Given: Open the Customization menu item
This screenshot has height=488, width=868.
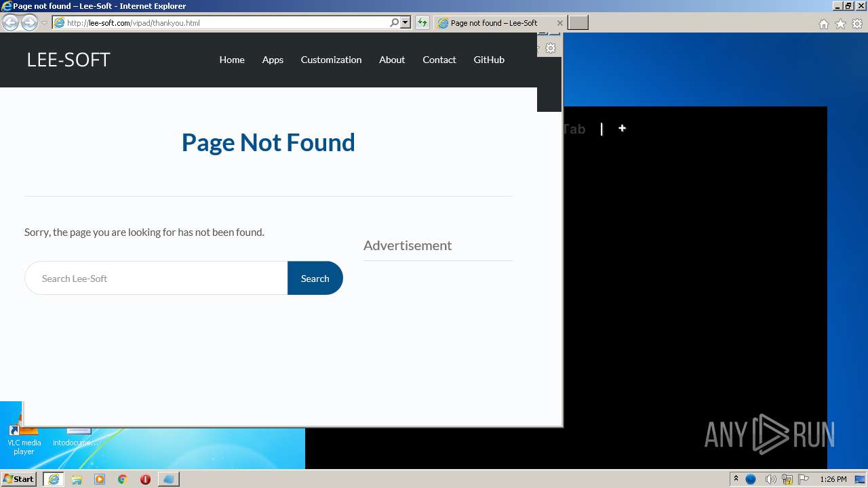Looking at the screenshot, I should [x=331, y=60].
